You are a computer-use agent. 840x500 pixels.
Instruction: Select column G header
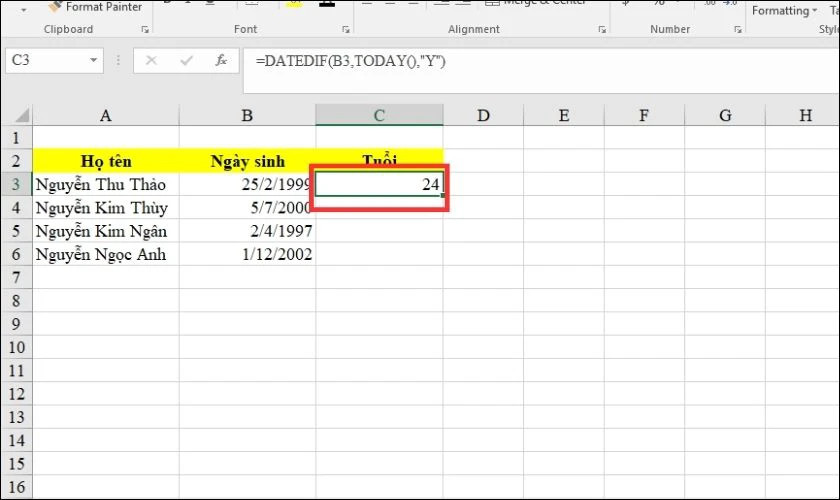click(725, 115)
